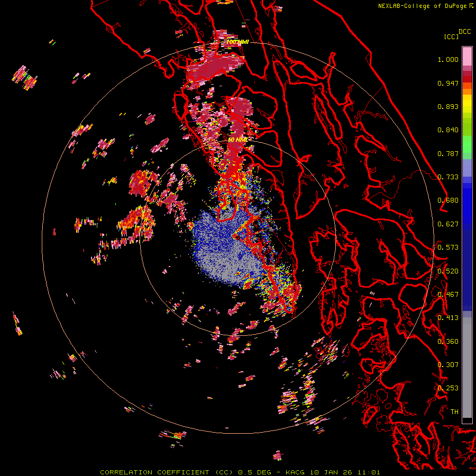Click the 0.360 scale value
Viewport: 476px width, 476px height.
(448, 342)
